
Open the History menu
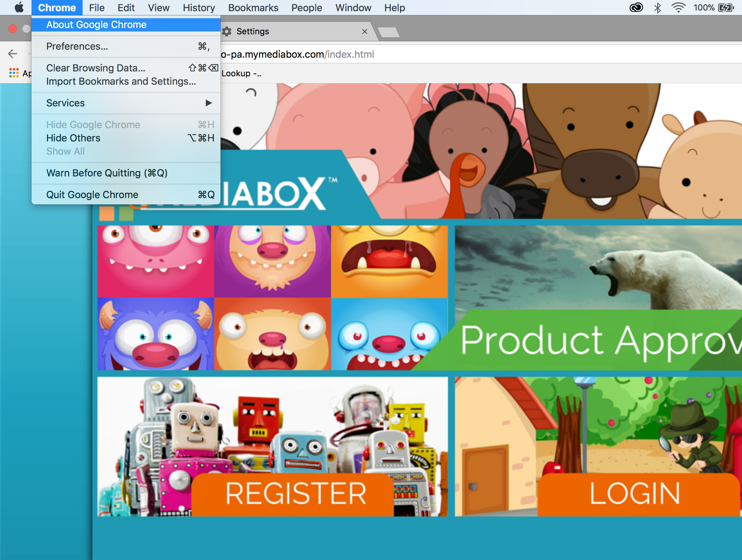[199, 7]
